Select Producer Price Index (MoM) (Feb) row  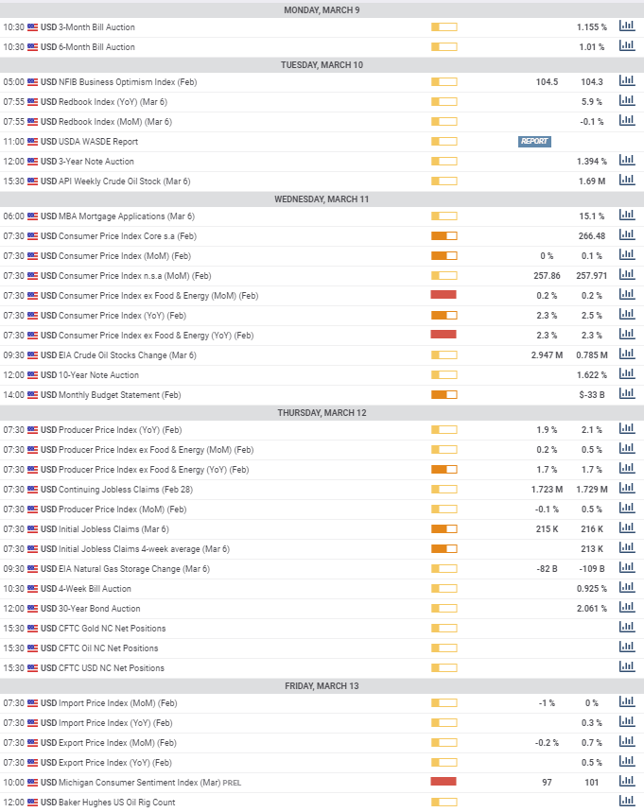pos(125,509)
